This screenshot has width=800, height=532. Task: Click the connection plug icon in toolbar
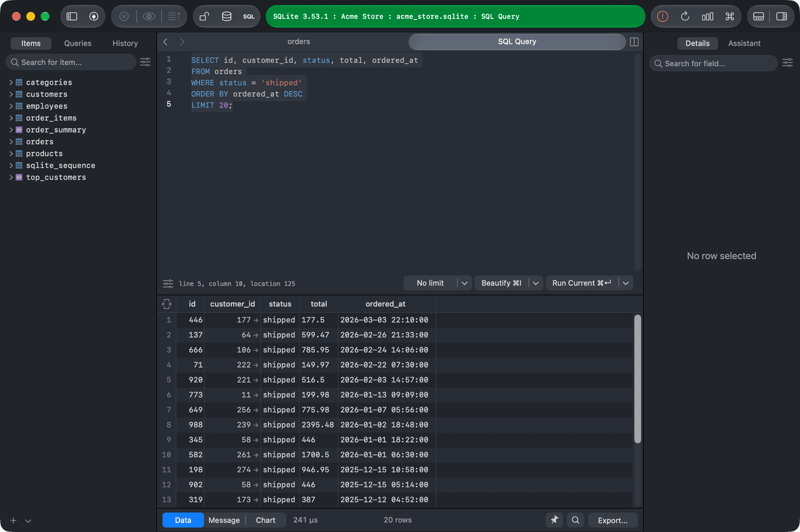pos(93,16)
